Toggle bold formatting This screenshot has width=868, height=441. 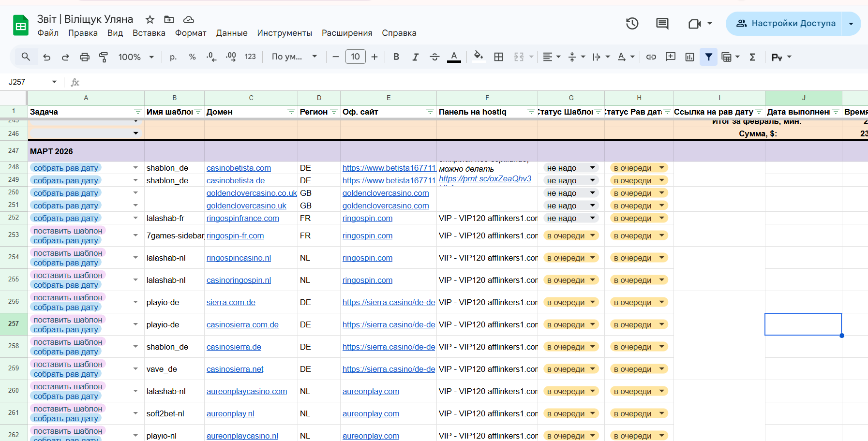coord(396,57)
